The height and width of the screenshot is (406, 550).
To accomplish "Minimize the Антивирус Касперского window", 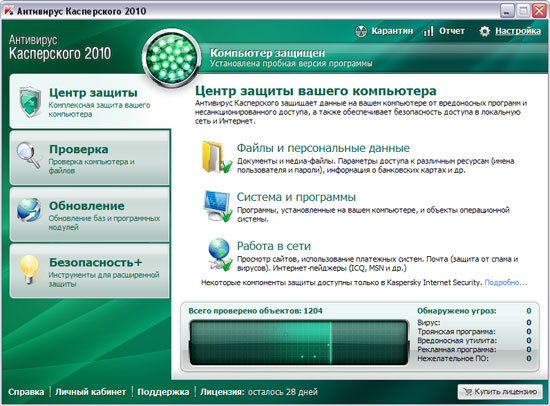I will [507, 11].
